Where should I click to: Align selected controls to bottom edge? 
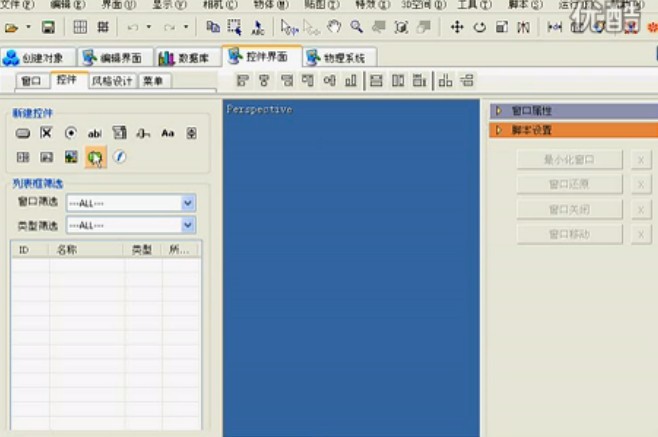point(351,80)
